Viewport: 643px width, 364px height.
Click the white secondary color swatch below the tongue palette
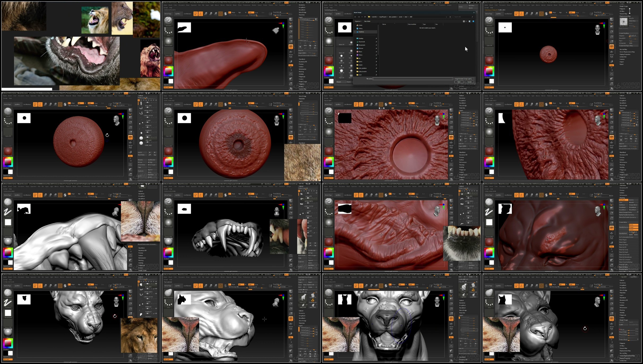171,81
